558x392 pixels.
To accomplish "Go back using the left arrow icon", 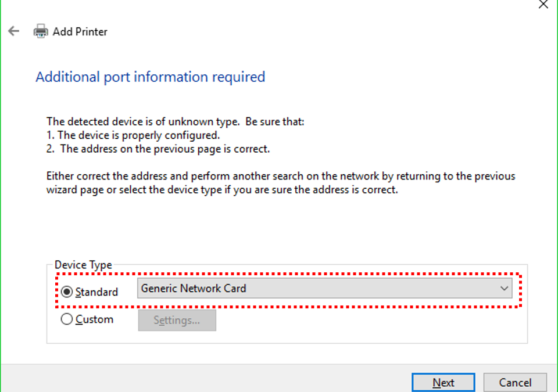I will 14,31.
